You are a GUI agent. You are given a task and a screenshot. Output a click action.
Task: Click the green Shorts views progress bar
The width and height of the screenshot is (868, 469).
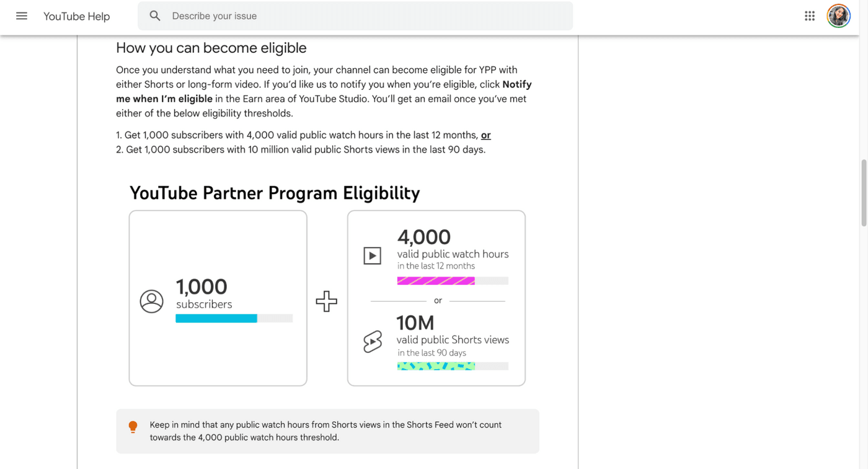click(435, 366)
